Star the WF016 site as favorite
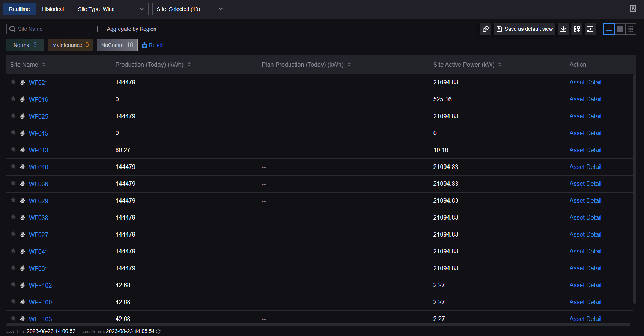The height and width of the screenshot is (336, 644). pos(13,99)
